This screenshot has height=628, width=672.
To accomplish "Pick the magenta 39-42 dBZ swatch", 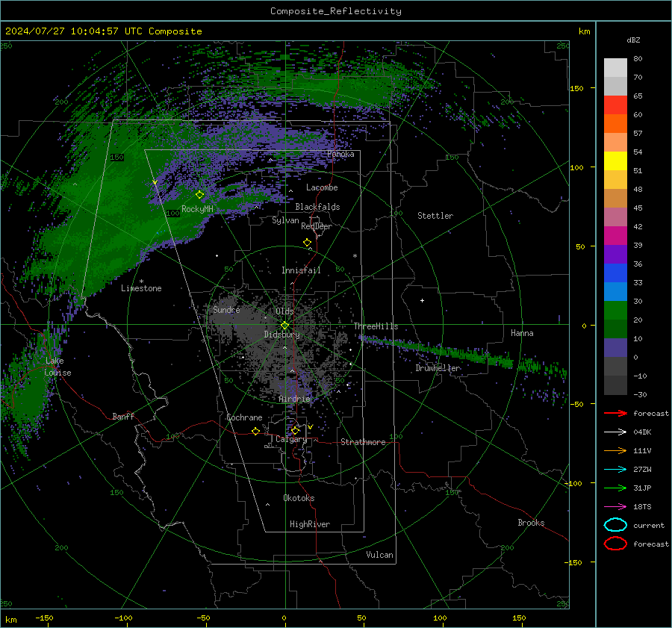I will [x=615, y=236].
